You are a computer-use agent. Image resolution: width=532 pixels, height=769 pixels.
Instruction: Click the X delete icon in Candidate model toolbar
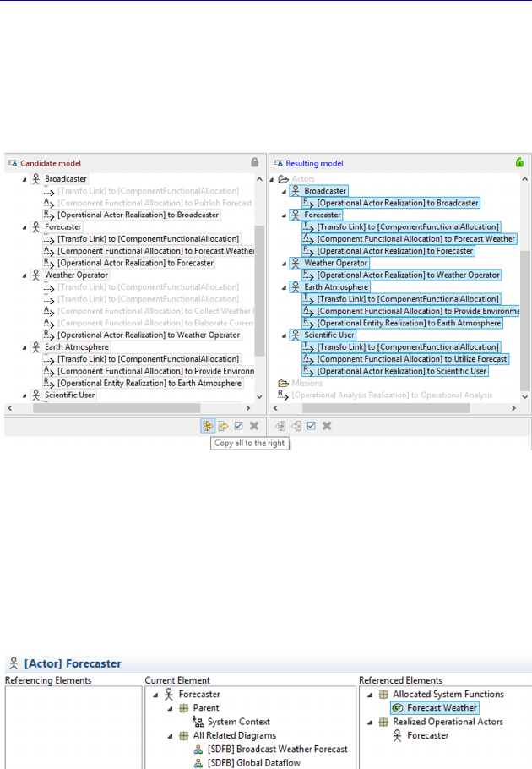253,426
